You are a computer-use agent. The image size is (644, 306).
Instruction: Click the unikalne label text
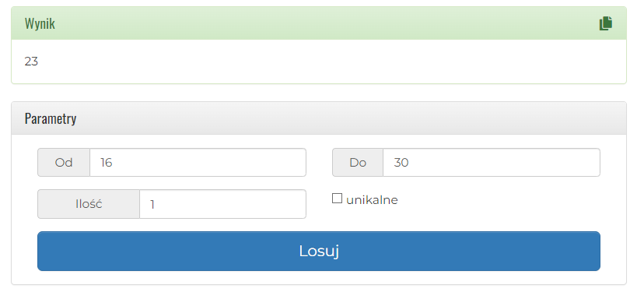(372, 200)
